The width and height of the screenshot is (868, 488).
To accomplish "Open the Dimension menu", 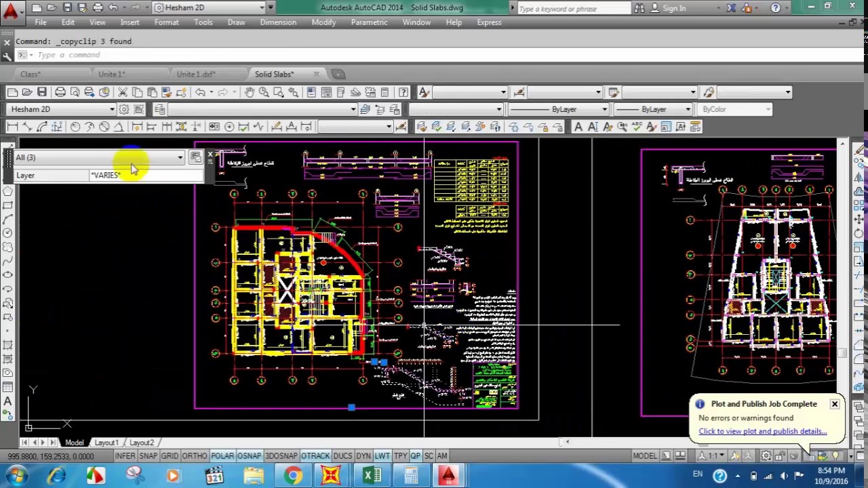I will pyautogui.click(x=278, y=22).
